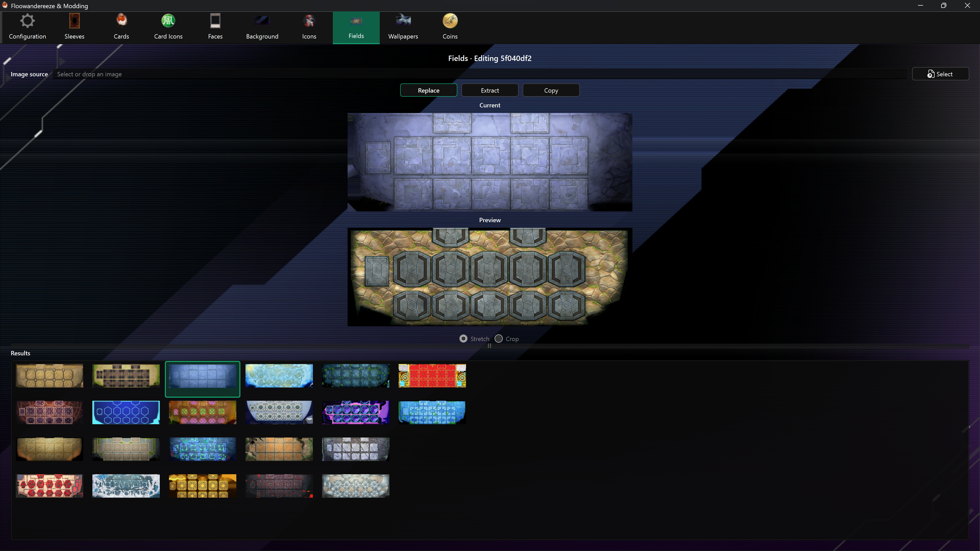Image resolution: width=980 pixels, height=551 pixels.
Task: Pick the maroon ornate pattern field thumbnail
Action: pos(50,412)
